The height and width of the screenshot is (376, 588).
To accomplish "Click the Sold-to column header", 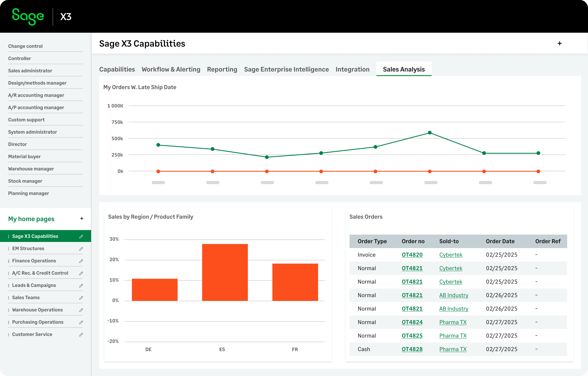I will [449, 241].
